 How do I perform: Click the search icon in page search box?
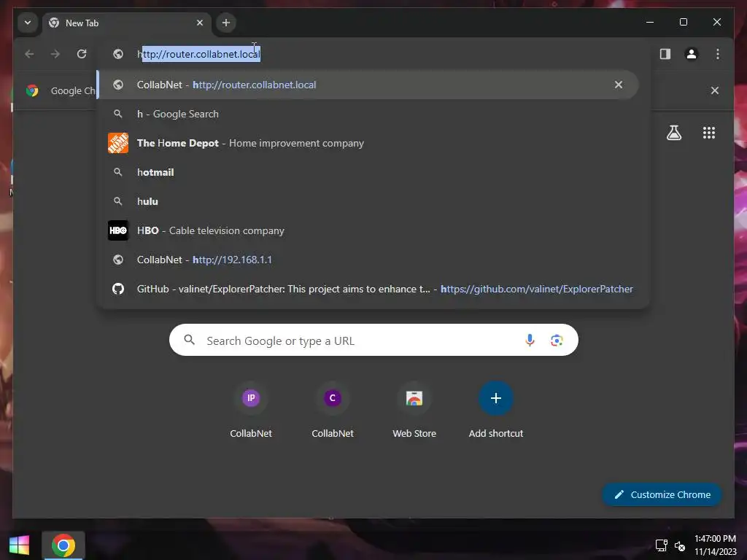tap(190, 340)
